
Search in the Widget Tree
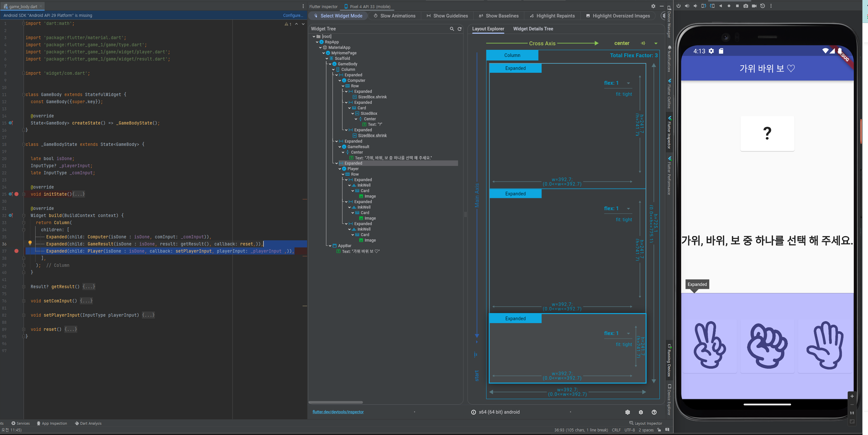[x=452, y=29]
